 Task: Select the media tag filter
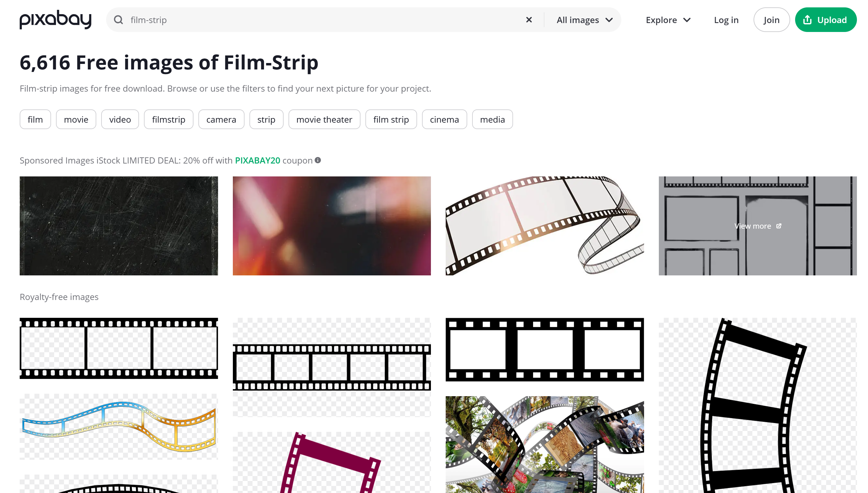pos(492,119)
